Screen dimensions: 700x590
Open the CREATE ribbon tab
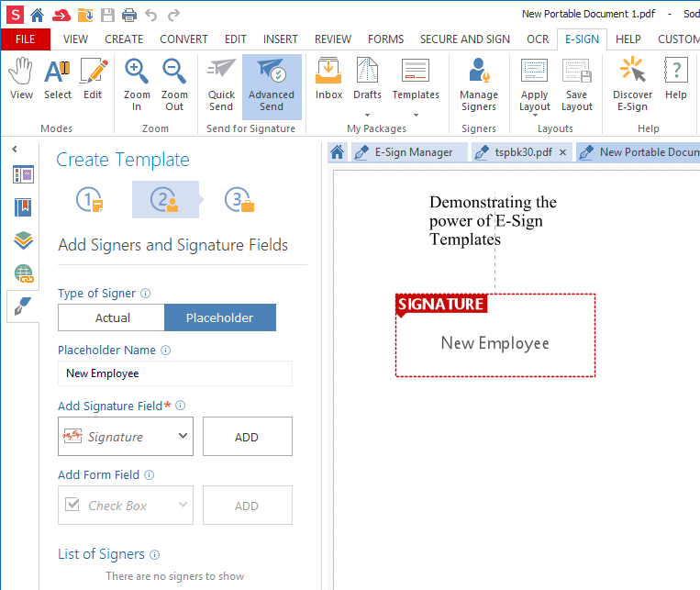click(124, 39)
